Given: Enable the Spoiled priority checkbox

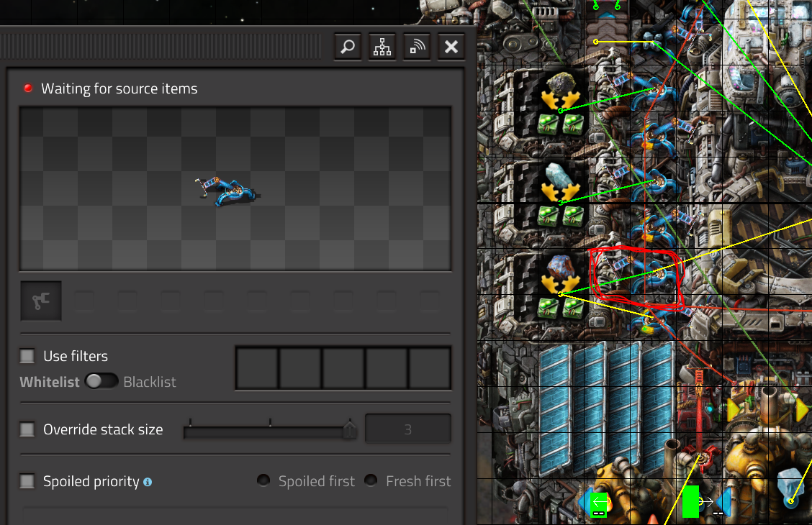Looking at the screenshot, I should tap(27, 481).
